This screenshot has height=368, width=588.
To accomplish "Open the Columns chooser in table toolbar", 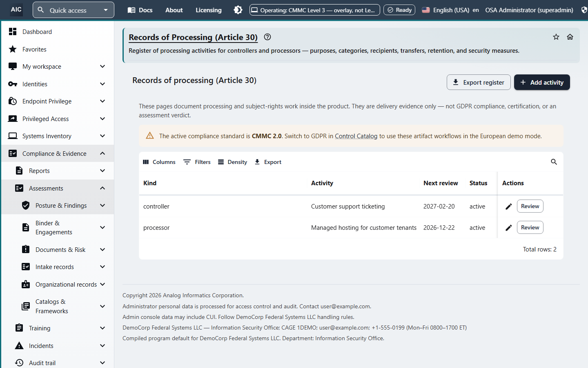I will click(x=159, y=162).
